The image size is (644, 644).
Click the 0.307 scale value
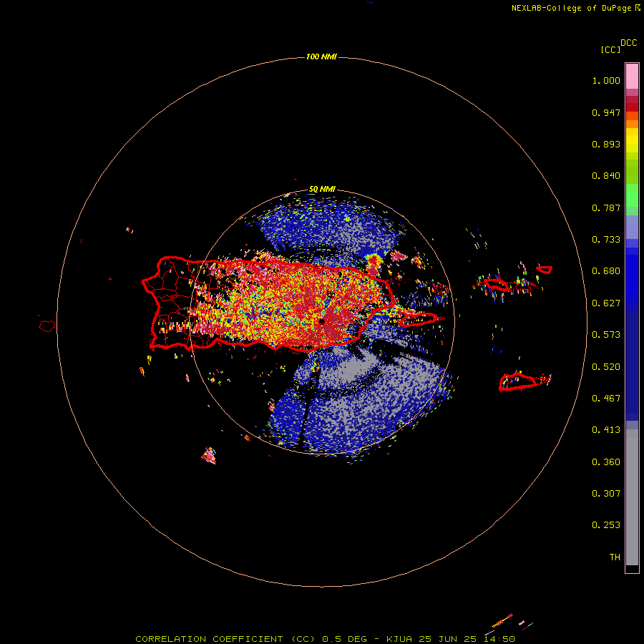[x=606, y=494]
